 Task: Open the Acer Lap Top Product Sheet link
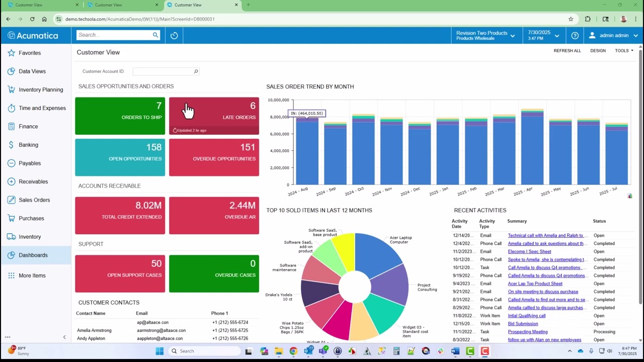click(535, 284)
